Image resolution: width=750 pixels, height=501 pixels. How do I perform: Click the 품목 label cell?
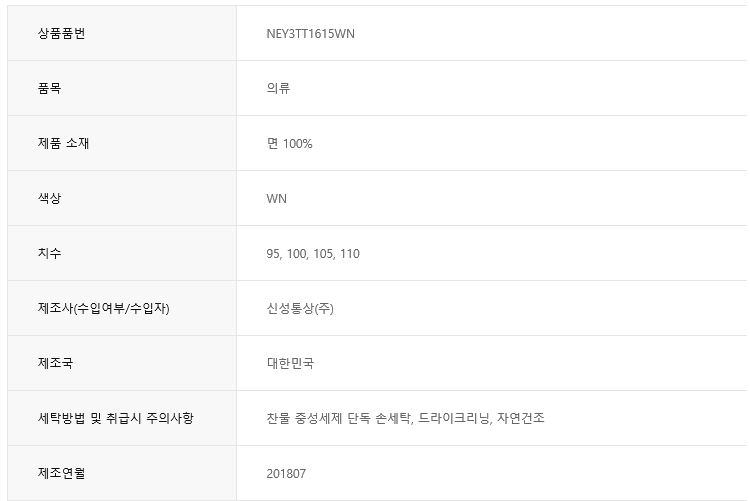(x=49, y=88)
